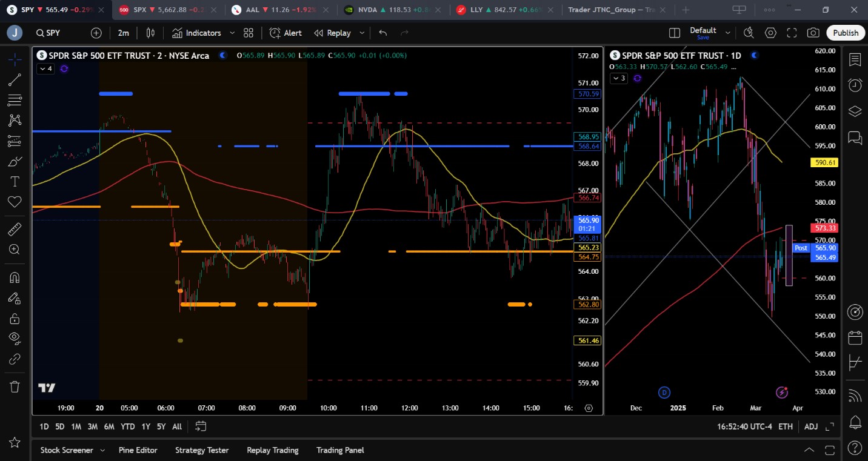Open the Indicators dialog

[196, 33]
